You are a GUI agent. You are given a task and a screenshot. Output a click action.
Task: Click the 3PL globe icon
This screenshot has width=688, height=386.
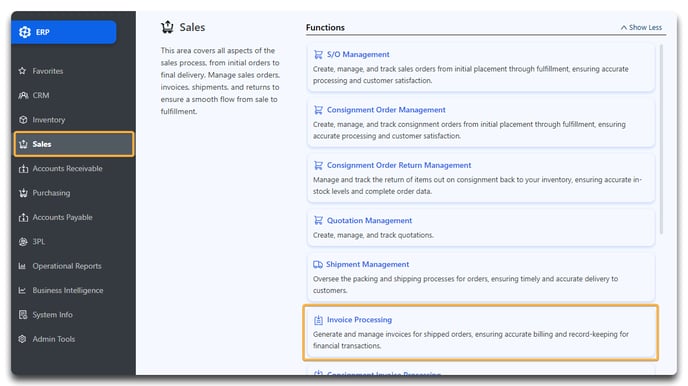[23, 242]
